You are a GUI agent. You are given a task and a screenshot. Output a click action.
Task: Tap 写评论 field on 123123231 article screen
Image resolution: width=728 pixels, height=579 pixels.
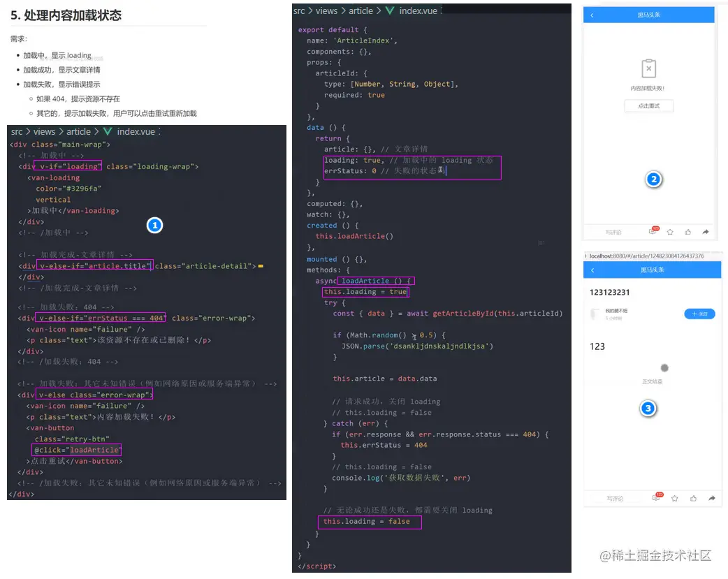coord(615,499)
